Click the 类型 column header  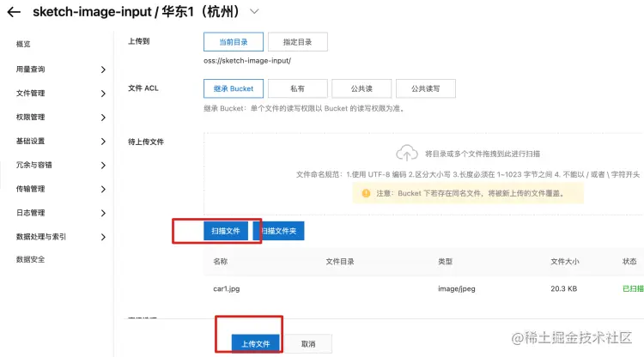click(445, 262)
